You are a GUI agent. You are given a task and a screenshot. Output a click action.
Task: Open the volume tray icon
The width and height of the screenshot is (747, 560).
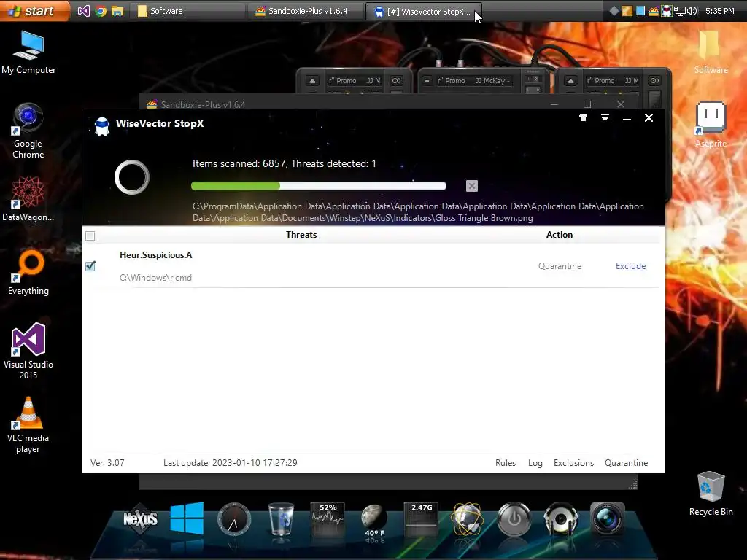coord(692,11)
